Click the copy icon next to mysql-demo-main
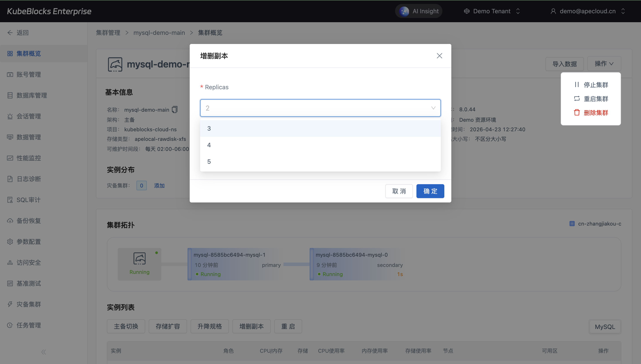The width and height of the screenshot is (641, 364). 174,110
